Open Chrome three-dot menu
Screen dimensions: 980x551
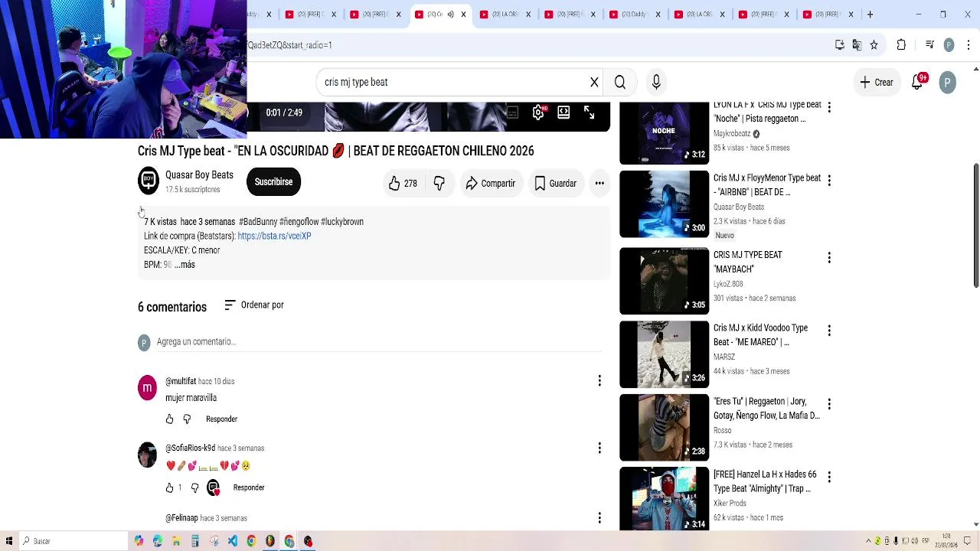coord(969,45)
